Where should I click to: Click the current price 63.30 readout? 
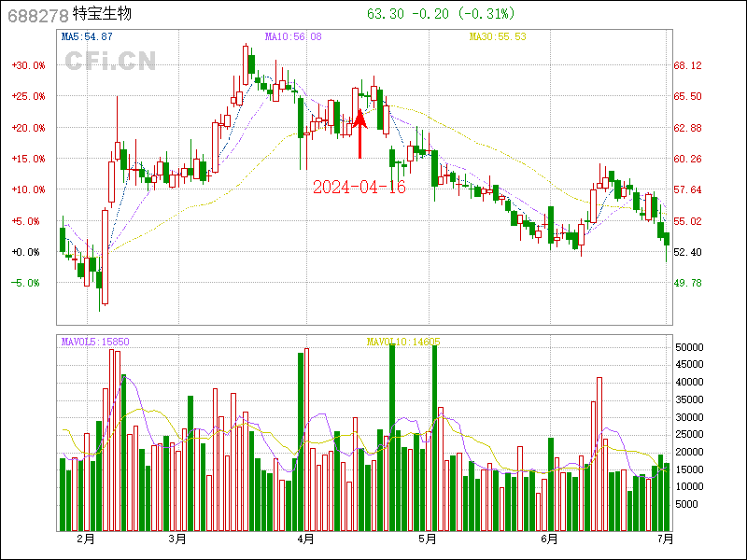[383, 14]
